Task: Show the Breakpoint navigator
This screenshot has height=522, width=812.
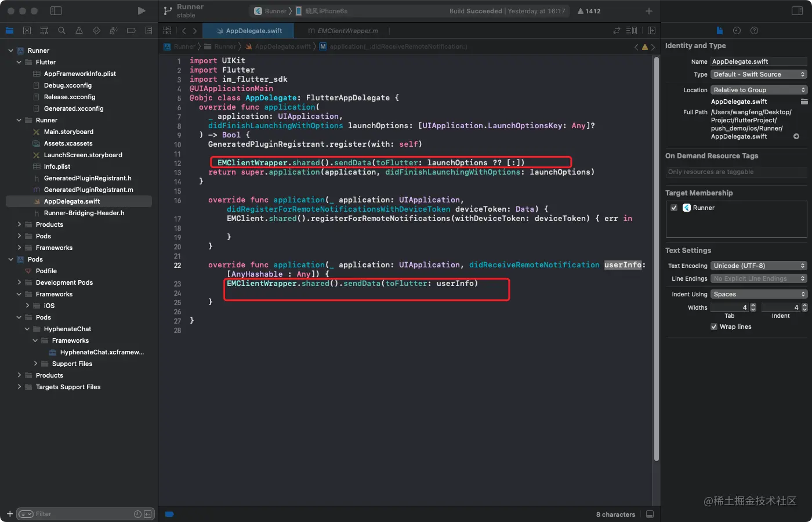Action: click(x=131, y=31)
